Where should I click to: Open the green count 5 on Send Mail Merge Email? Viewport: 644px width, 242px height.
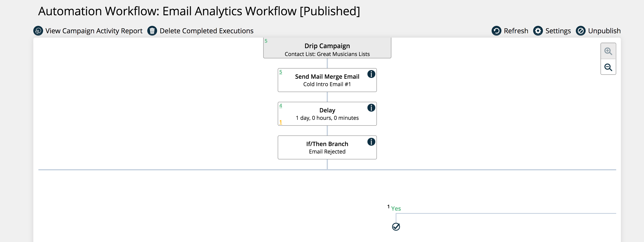(280, 72)
